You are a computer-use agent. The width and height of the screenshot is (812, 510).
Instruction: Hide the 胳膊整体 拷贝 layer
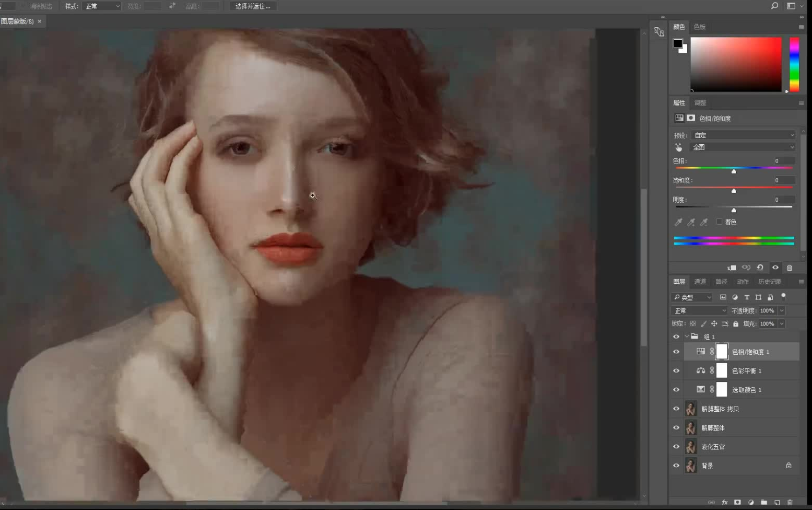click(676, 409)
